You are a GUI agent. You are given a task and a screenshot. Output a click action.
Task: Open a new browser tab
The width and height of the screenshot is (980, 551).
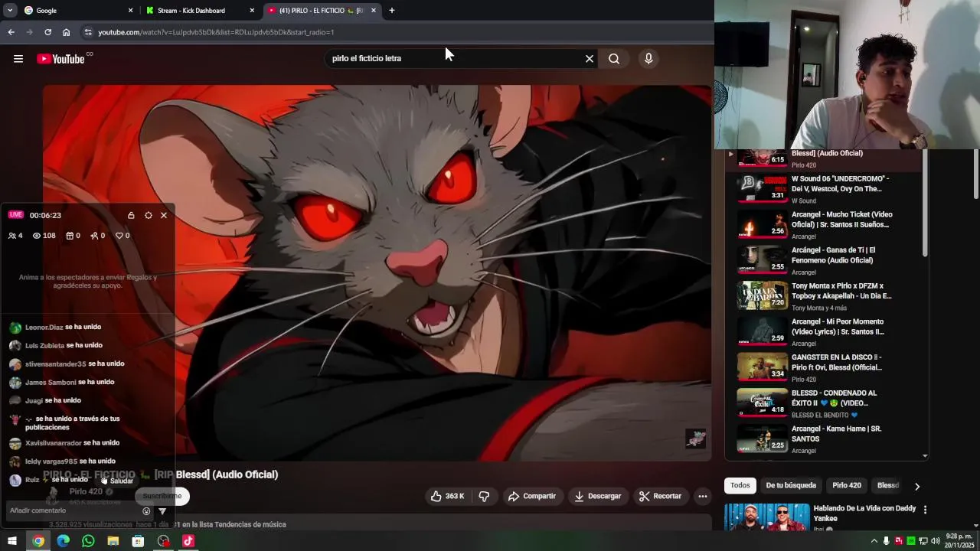click(391, 11)
